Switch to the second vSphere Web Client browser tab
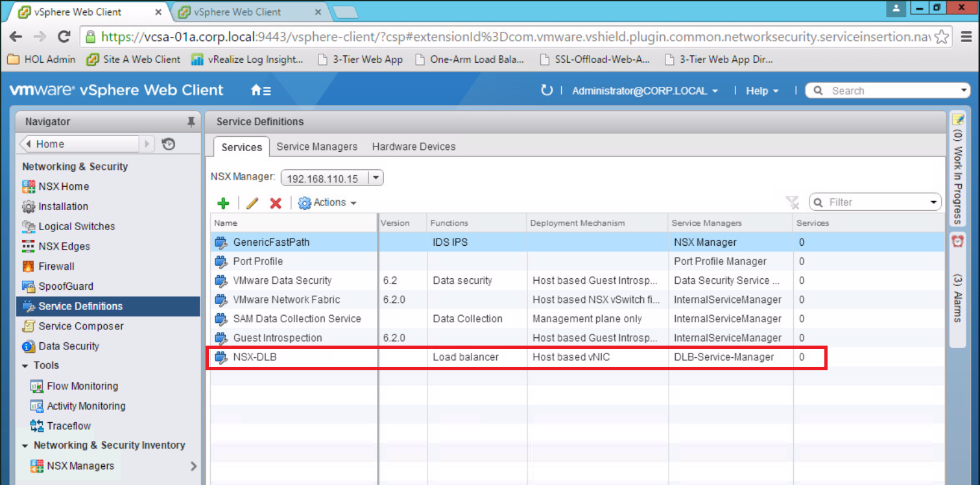Image resolution: width=980 pixels, height=485 pixels. (250, 12)
